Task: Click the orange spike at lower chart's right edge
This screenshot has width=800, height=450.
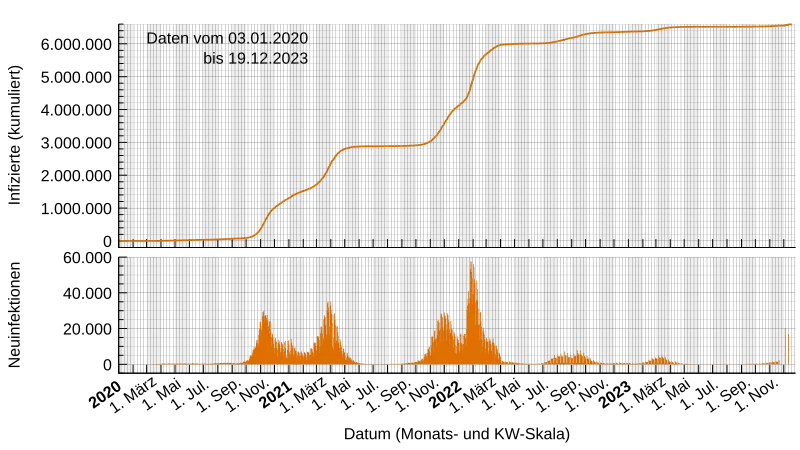Action: [787, 345]
